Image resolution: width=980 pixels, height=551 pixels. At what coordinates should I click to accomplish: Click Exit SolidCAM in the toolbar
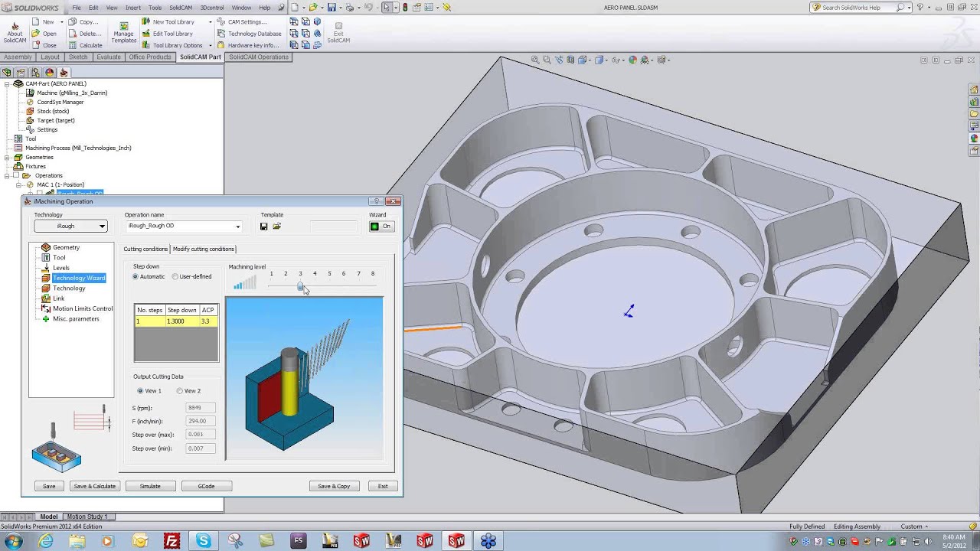338,31
